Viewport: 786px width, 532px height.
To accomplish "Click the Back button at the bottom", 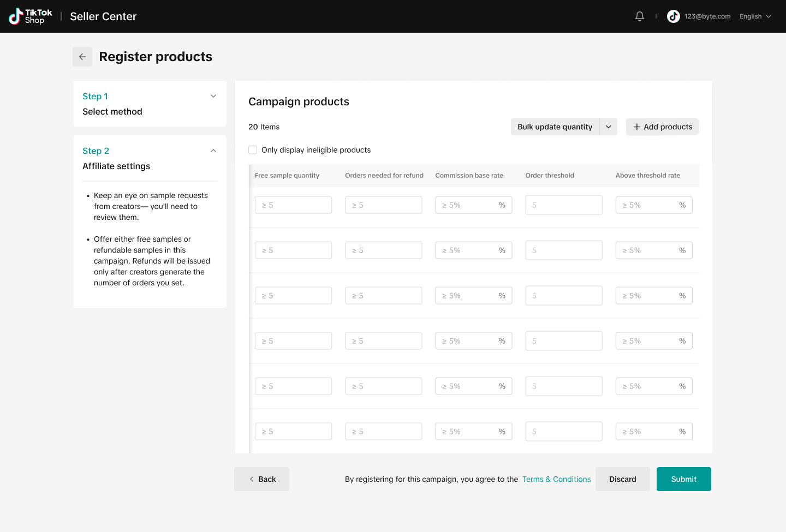I will pos(262,479).
